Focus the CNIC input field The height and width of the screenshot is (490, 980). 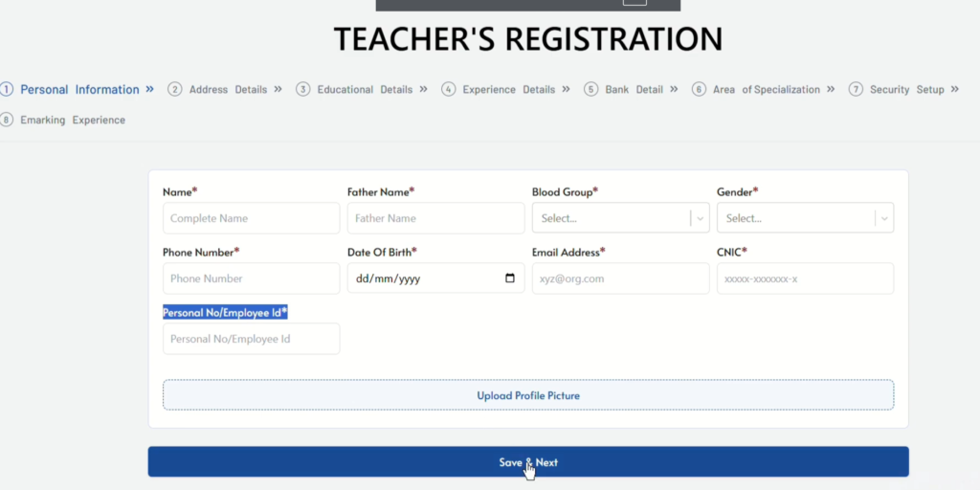coord(805,278)
